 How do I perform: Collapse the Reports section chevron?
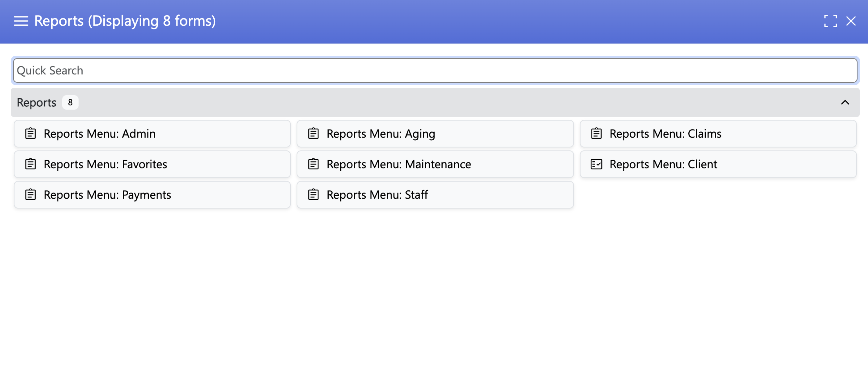coord(845,102)
